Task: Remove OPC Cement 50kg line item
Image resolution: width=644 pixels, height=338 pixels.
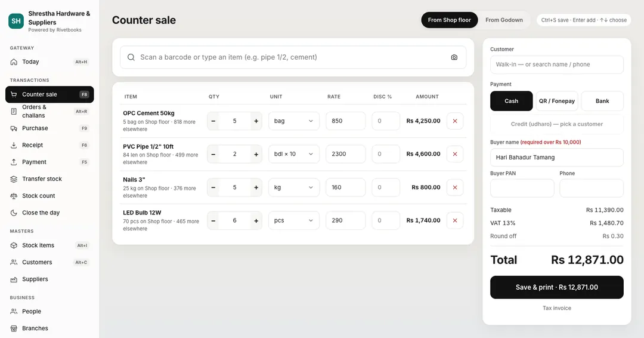Action: point(454,121)
